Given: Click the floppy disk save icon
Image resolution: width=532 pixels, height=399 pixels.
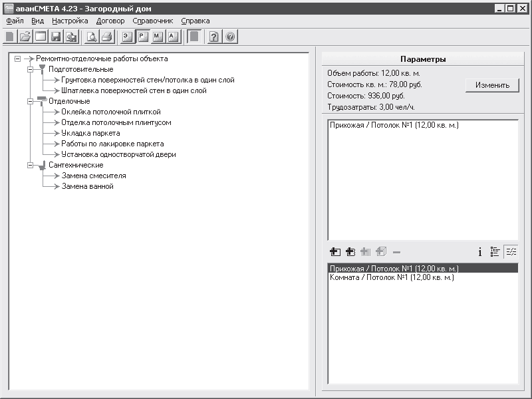Looking at the screenshot, I should tap(57, 37).
